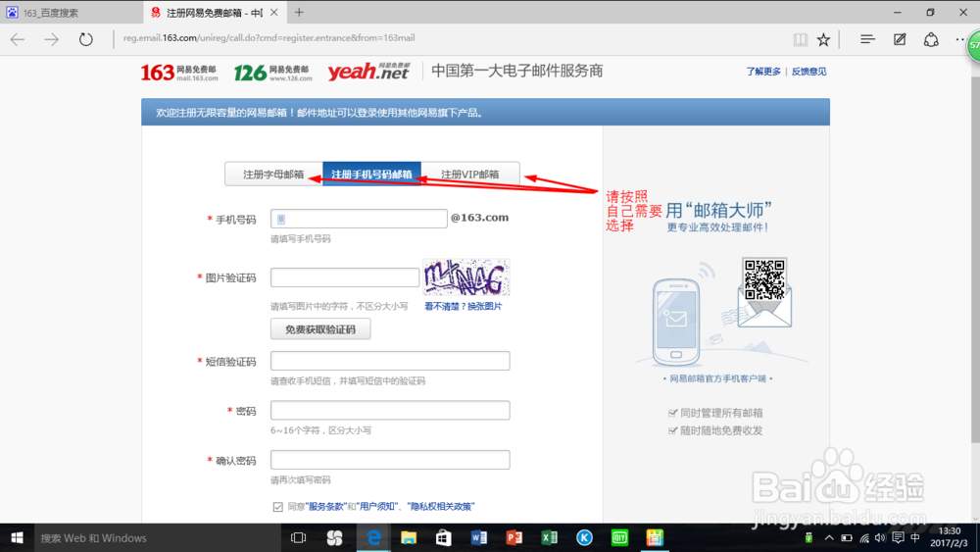
Task: Open volume control in system tray
Action: pyautogui.click(x=880, y=537)
